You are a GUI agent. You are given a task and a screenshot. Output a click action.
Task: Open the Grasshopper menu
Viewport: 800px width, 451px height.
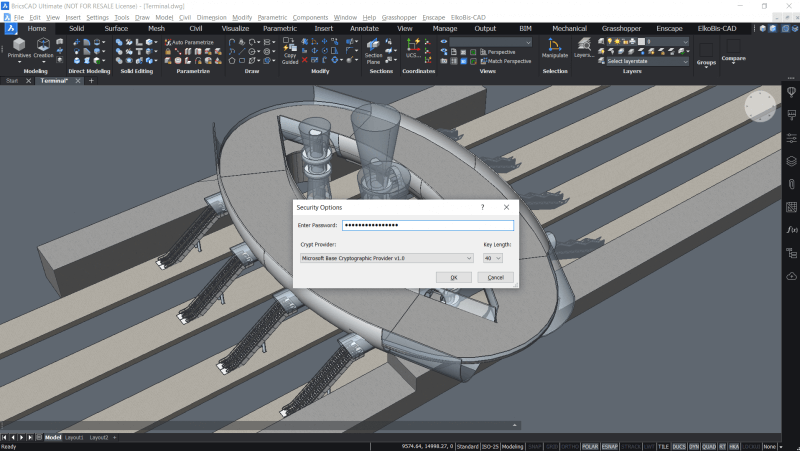pos(400,17)
